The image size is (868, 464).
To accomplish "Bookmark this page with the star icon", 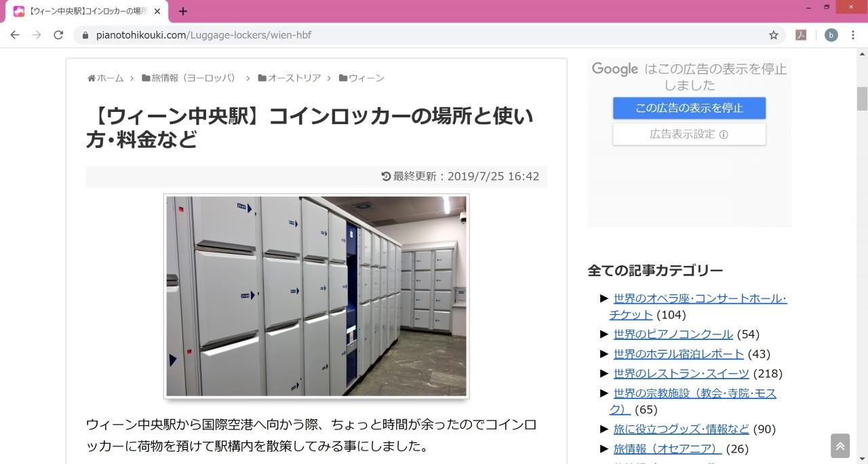I will tap(773, 35).
